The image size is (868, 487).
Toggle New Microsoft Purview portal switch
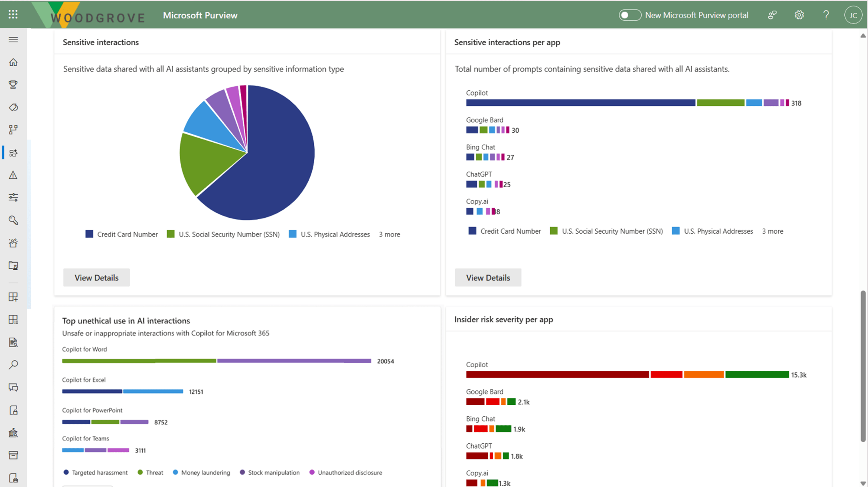coord(630,15)
